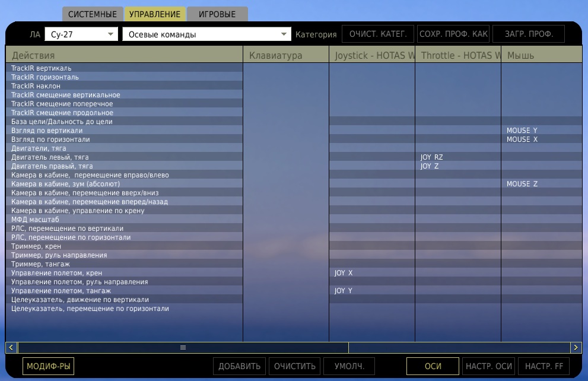This screenshot has height=381, width=588.
Task: Select the УПРАВЛЕНИЕ tab
Action: [x=155, y=14]
